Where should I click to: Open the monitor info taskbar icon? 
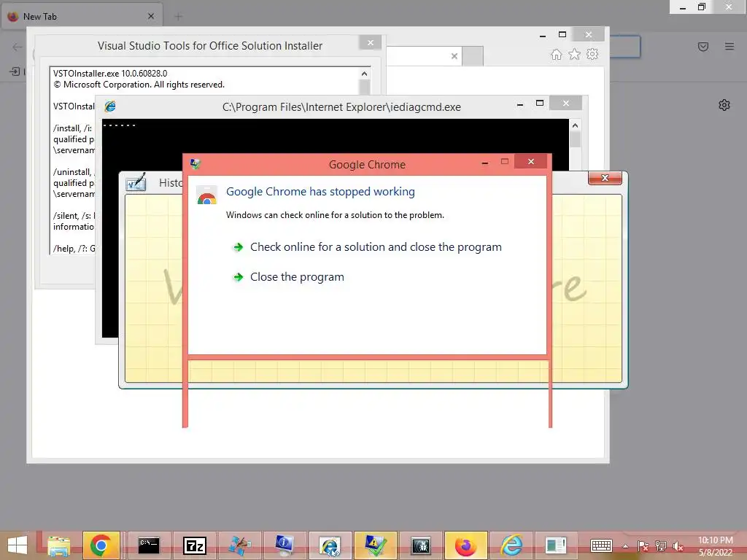point(285,545)
